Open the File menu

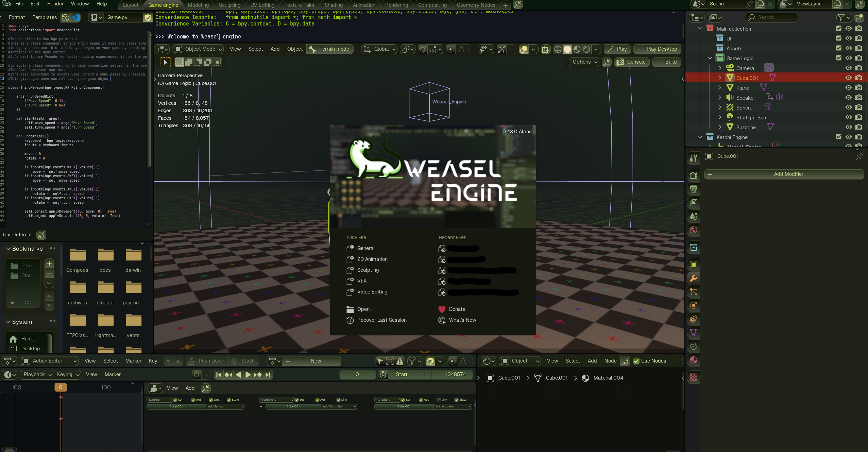point(19,4)
